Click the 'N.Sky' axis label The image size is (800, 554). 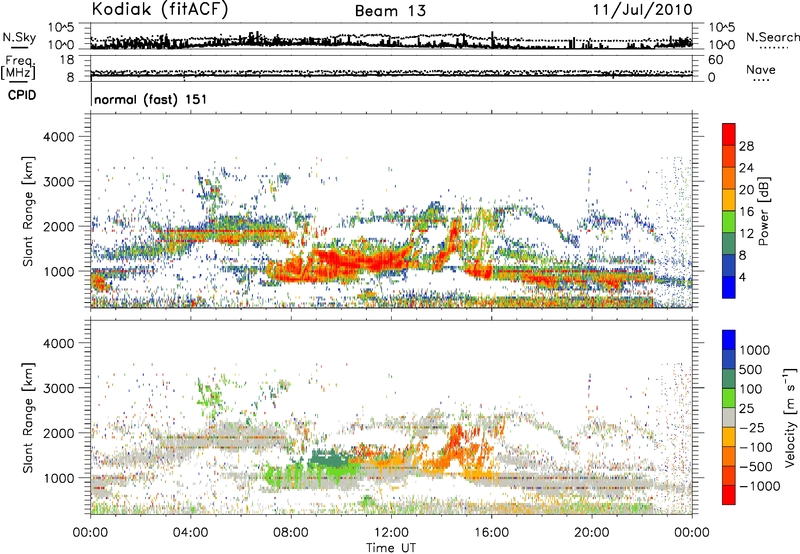click(19, 37)
